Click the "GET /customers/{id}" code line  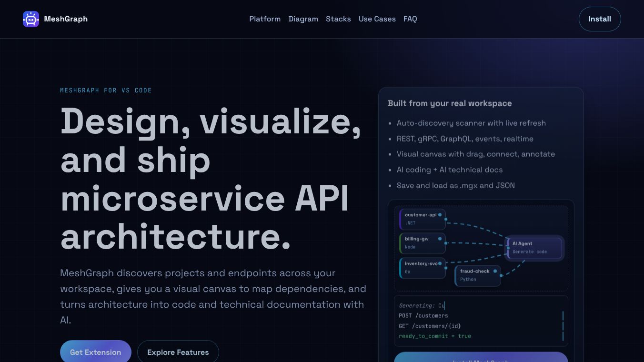coord(430,326)
